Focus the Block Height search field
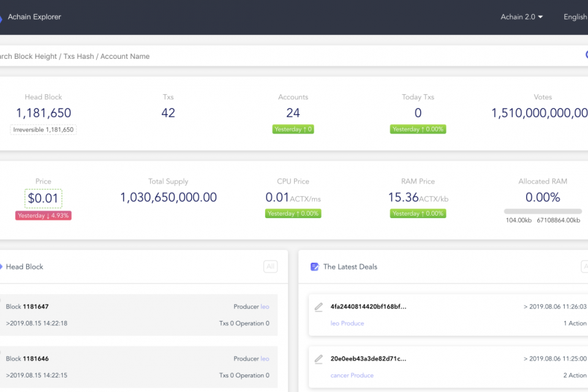The height and width of the screenshot is (392, 588). pyautogui.click(x=294, y=56)
